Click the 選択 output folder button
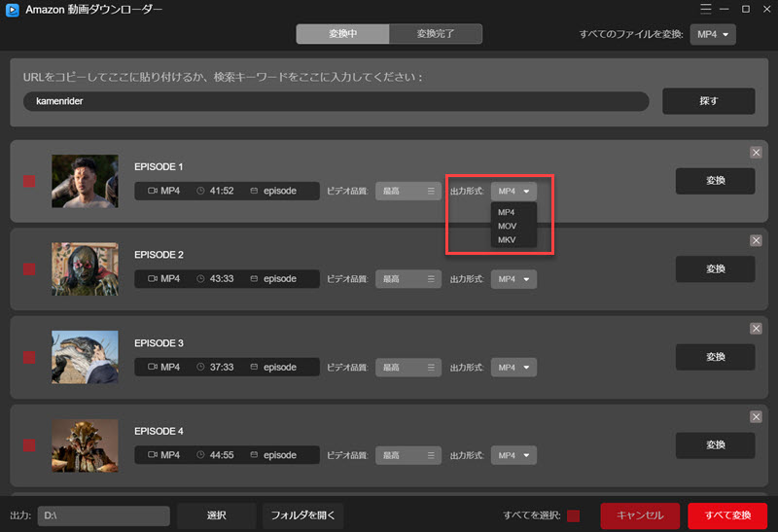 216,515
